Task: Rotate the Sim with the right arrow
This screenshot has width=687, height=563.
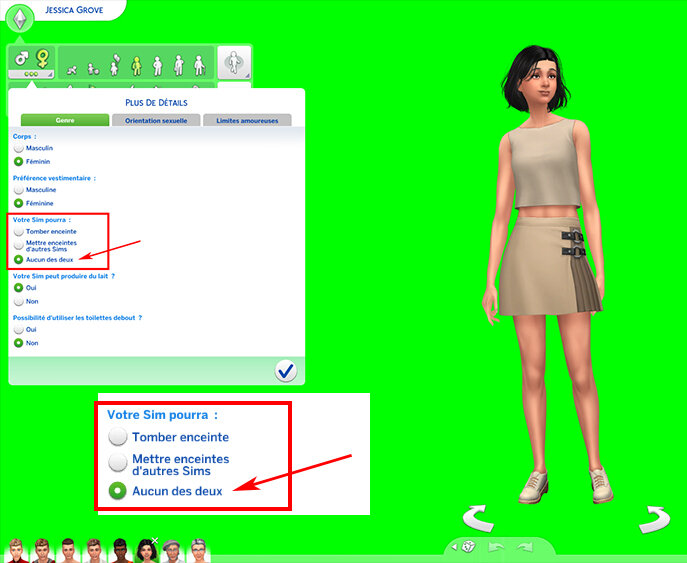Action: click(x=655, y=520)
